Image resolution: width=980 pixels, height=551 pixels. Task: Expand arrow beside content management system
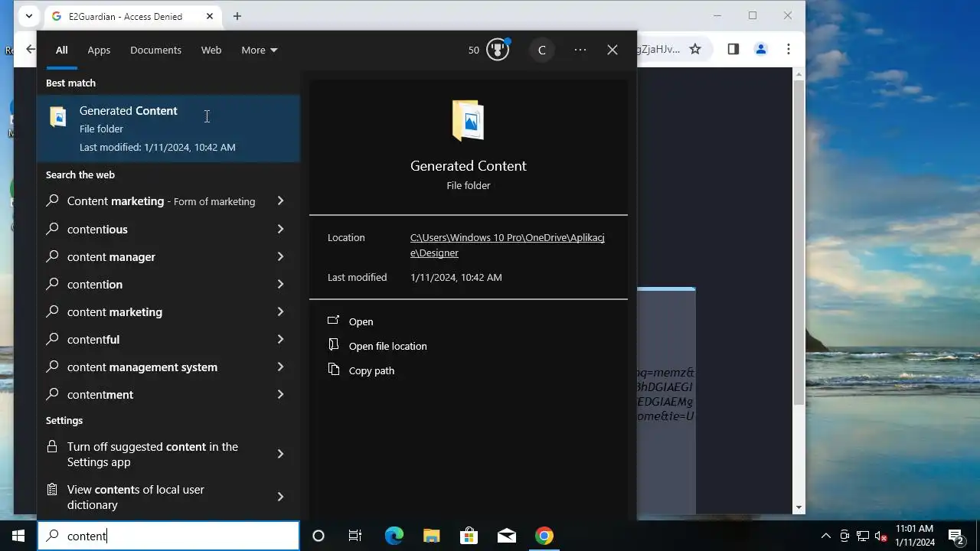point(280,367)
